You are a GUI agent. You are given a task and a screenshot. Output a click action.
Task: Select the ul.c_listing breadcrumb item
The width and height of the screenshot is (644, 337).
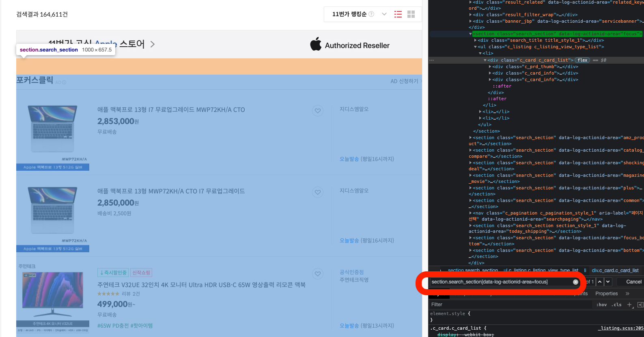pyautogui.click(x=541, y=270)
